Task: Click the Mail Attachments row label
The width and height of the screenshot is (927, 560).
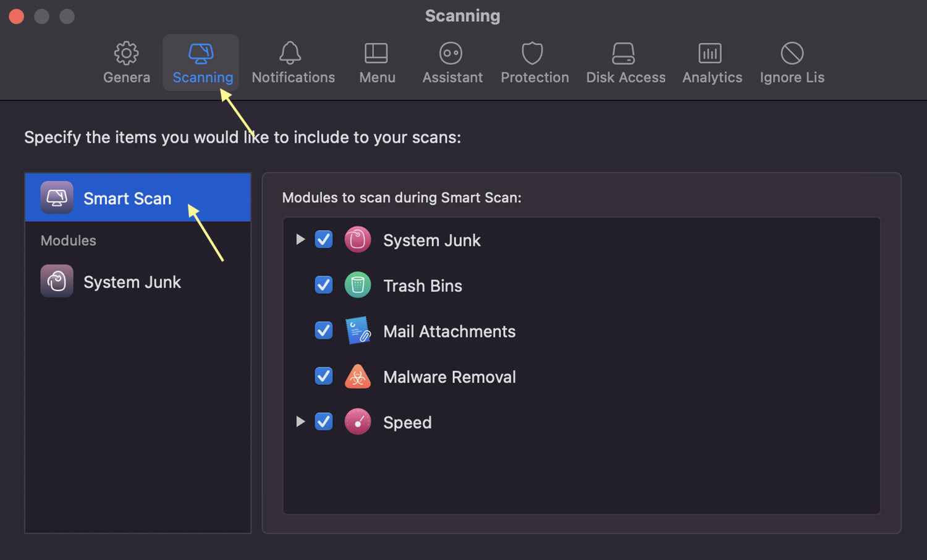Action: [x=449, y=331]
